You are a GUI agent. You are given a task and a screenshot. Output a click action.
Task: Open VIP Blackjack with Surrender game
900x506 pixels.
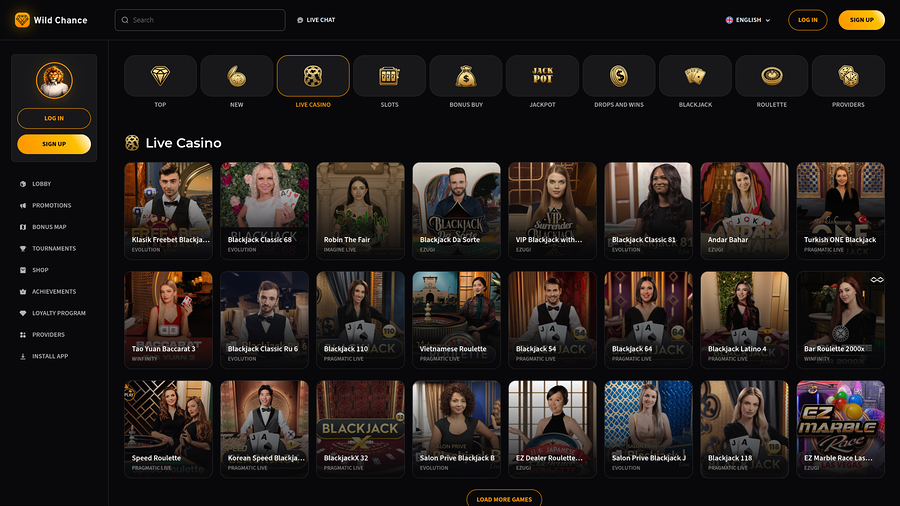(x=552, y=211)
